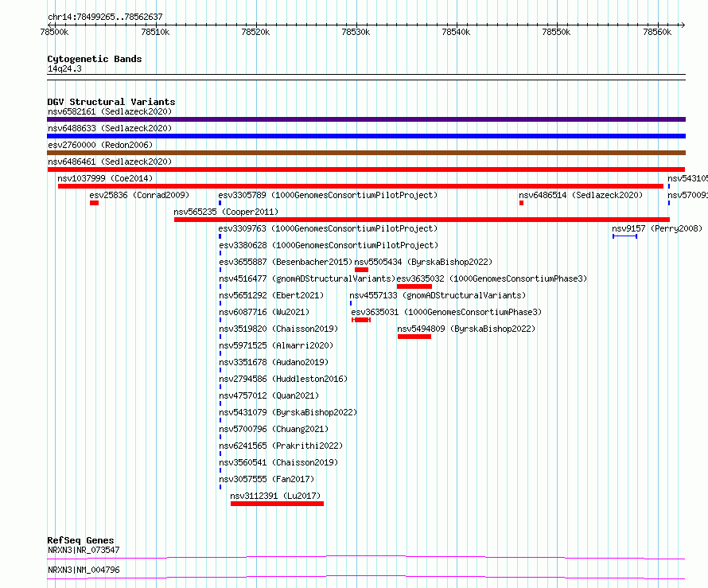The height and width of the screenshot is (588, 708).
Task: Click the 78540k ruler mark
Action: [x=456, y=32]
